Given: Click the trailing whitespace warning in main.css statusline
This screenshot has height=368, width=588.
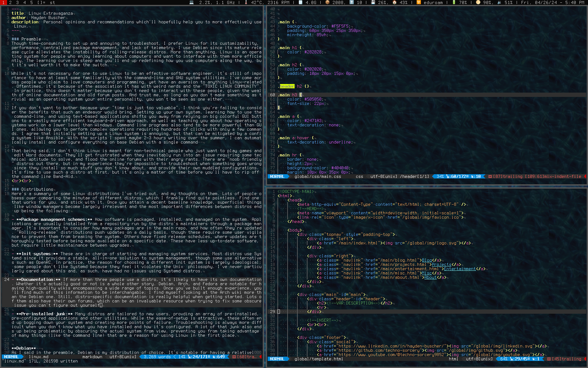Looking at the screenshot, I should pyautogui.click(x=508, y=176).
